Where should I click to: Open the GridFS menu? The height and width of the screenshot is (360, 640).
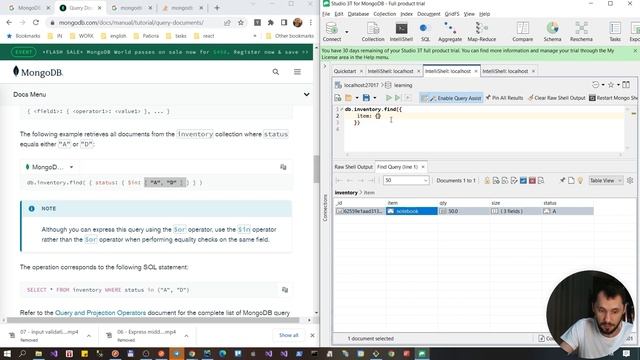pyautogui.click(x=451, y=14)
